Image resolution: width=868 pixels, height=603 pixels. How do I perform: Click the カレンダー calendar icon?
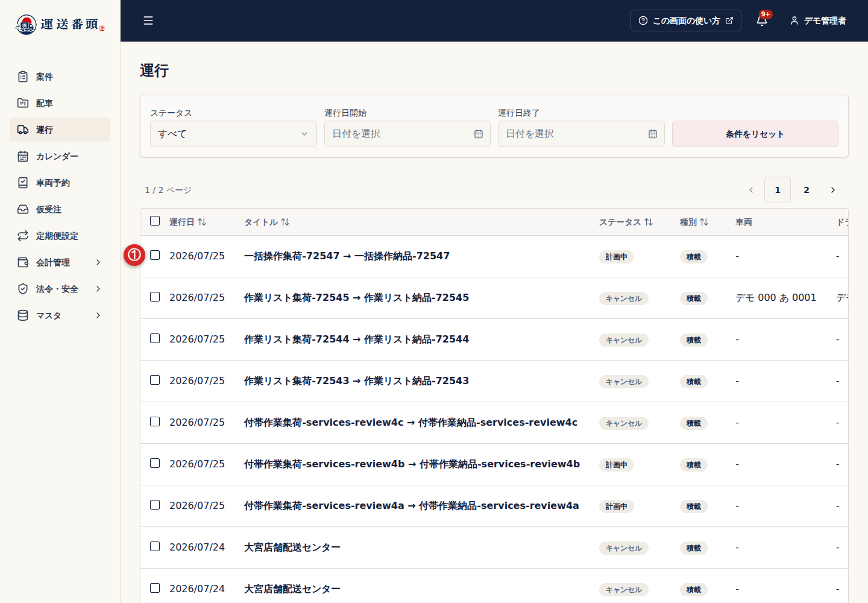point(23,156)
